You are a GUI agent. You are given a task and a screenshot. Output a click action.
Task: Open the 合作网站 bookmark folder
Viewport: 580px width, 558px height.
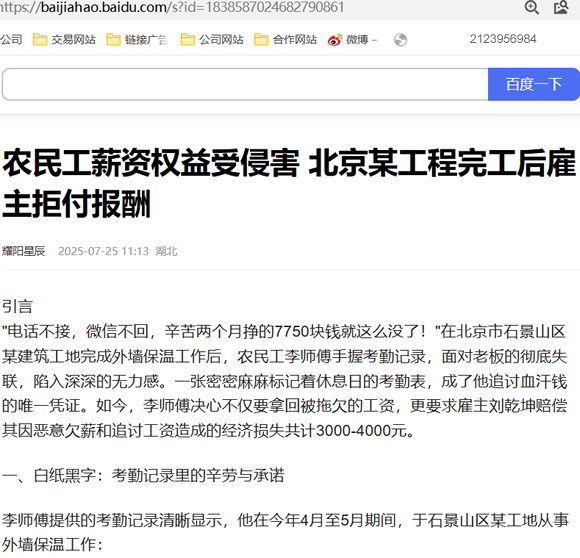285,39
